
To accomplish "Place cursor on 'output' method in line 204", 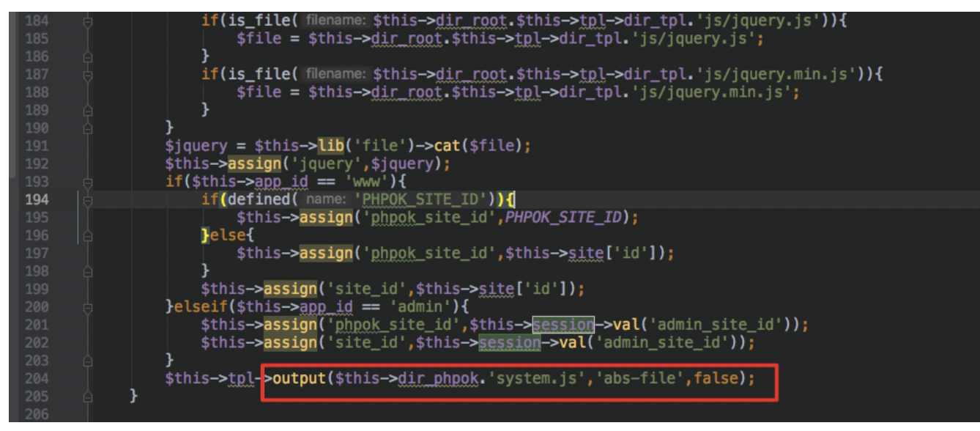I will click(298, 378).
